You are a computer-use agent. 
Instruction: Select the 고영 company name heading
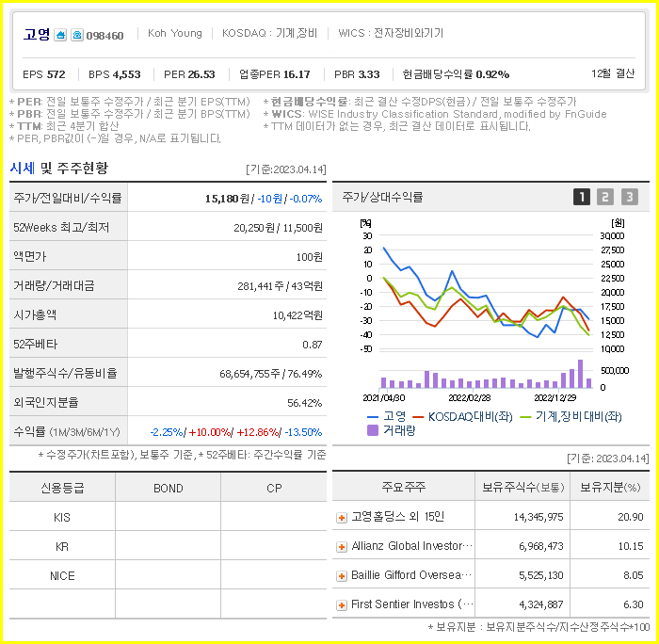click(x=37, y=34)
